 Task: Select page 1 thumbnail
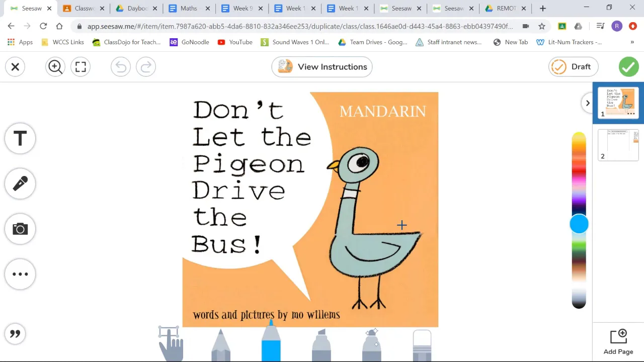tap(618, 103)
